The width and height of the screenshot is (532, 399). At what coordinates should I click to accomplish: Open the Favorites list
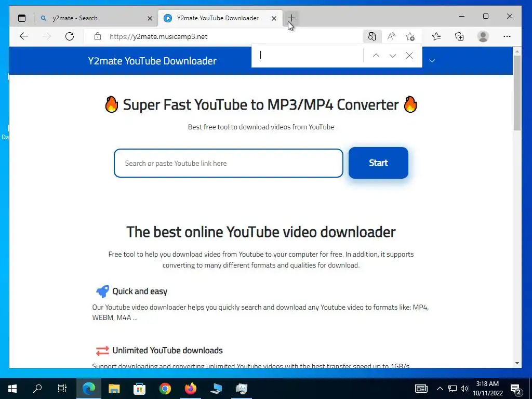point(436,36)
